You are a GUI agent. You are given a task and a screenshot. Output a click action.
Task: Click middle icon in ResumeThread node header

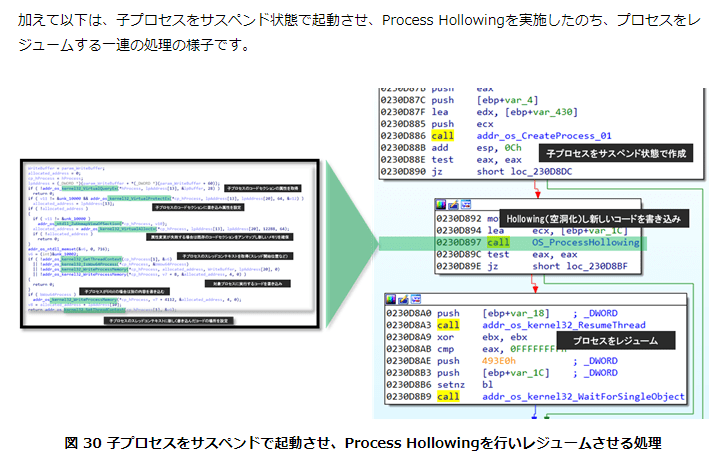pyautogui.click(x=405, y=299)
